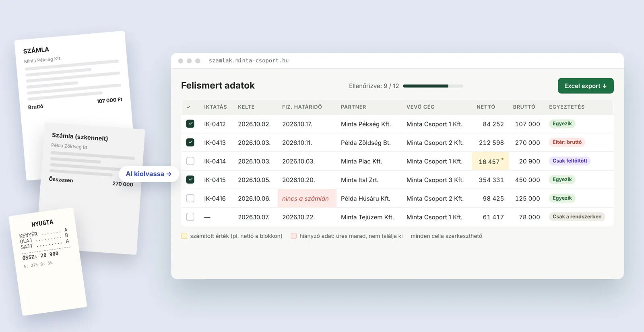Viewport: 644px width, 332px height.
Task: Click the Csak a rendszerben grey badge
Action: [x=577, y=217]
